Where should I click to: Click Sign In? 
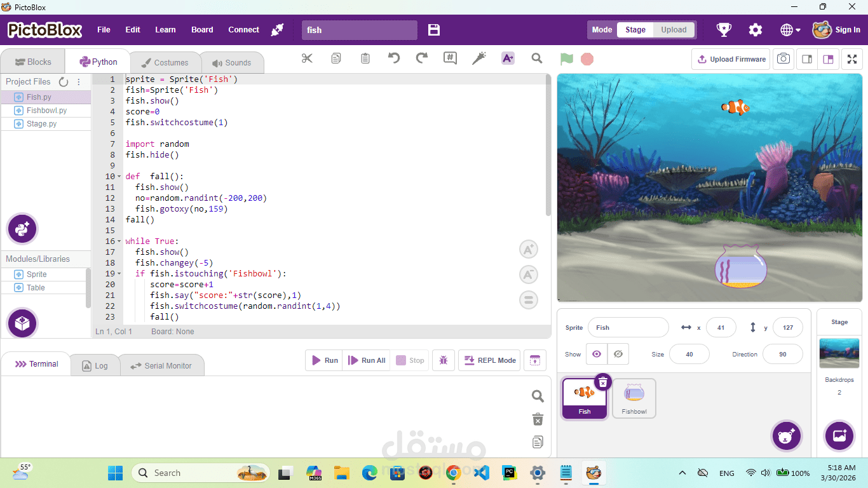pyautogui.click(x=848, y=30)
